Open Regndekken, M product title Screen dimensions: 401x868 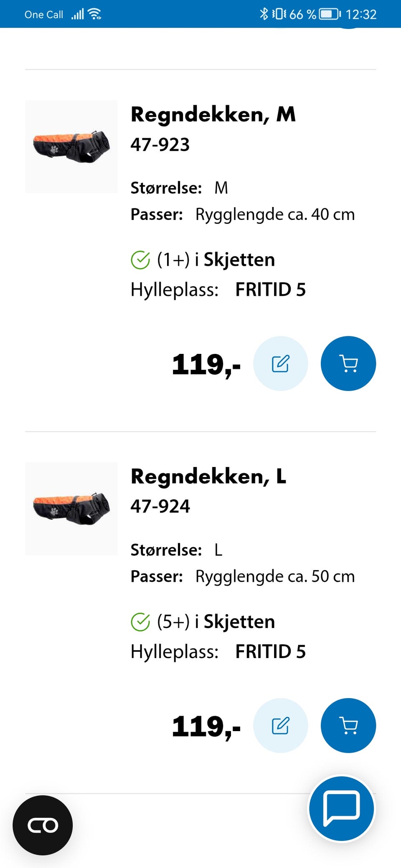[213, 114]
